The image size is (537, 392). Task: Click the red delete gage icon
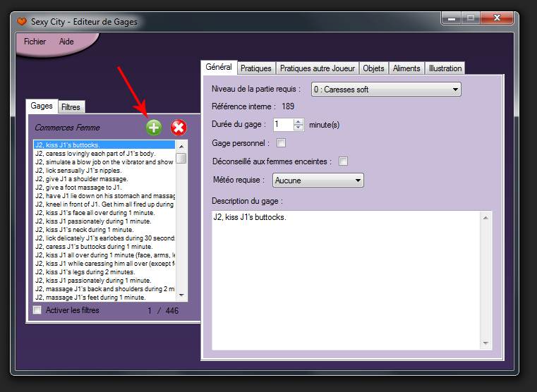[x=179, y=128]
